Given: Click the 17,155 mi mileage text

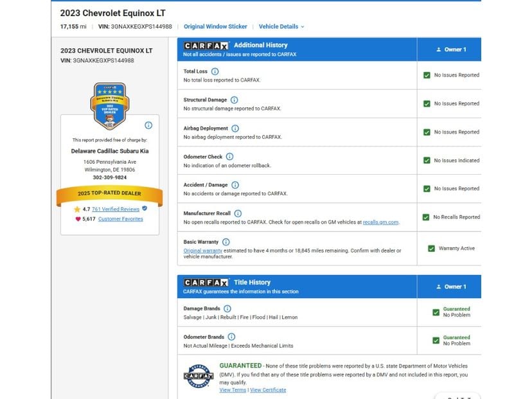Looking at the screenshot, I should point(73,26).
